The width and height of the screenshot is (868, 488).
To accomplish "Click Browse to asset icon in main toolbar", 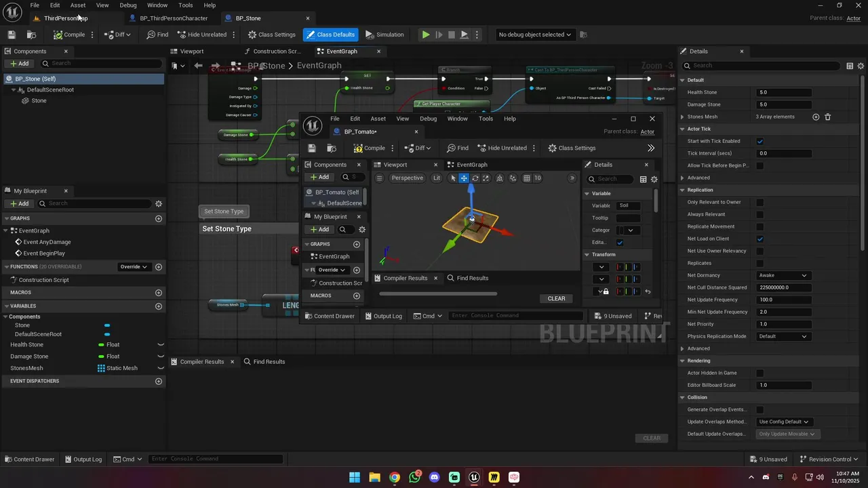I will coord(31,35).
